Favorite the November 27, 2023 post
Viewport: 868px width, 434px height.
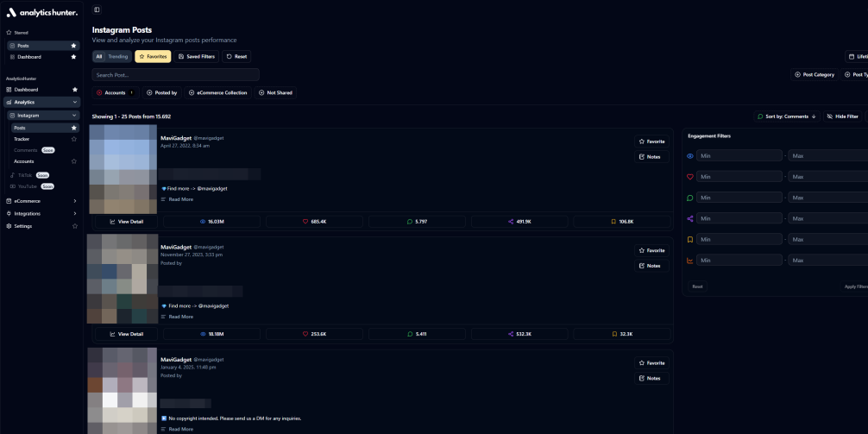(x=651, y=251)
